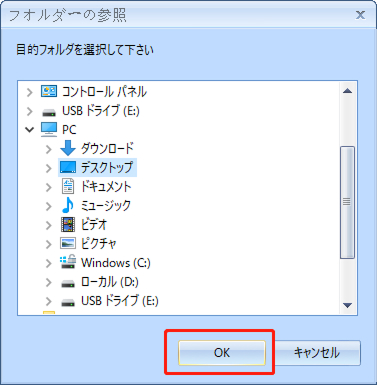Close the フォルダーの参照 dialog
The width and height of the screenshot is (377, 385).
tap(360, 15)
